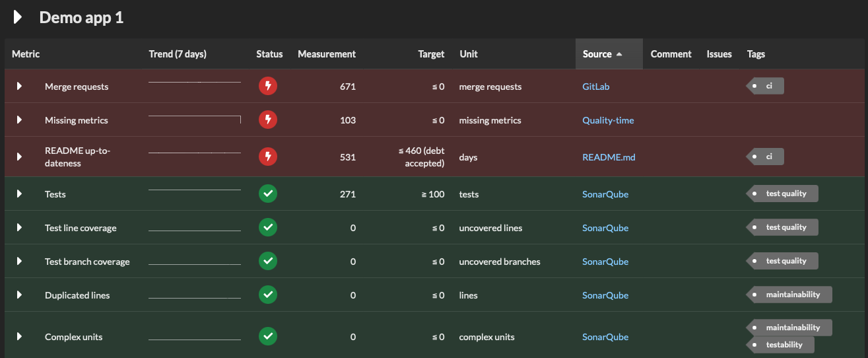Sort table by Status column
The height and width of the screenshot is (358, 868).
[x=269, y=54]
